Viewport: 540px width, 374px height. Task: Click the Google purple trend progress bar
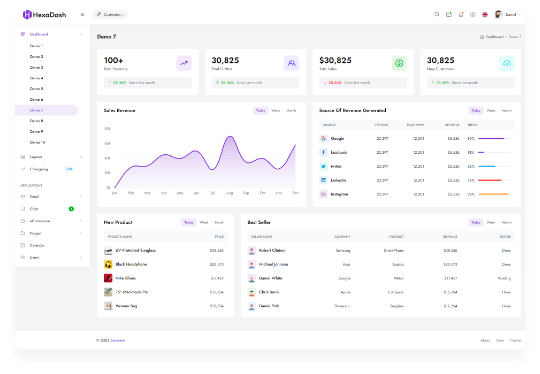pos(491,138)
